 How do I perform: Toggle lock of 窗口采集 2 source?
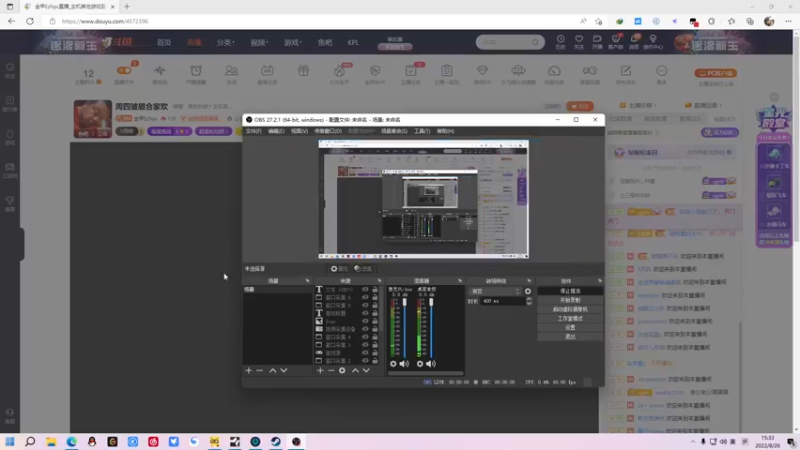point(375,361)
